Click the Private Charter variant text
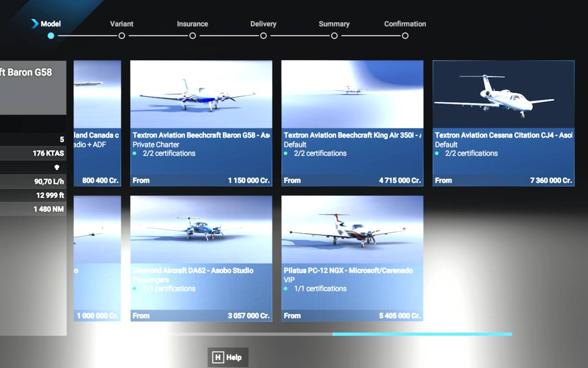This screenshot has height=368, width=588. 156,145
